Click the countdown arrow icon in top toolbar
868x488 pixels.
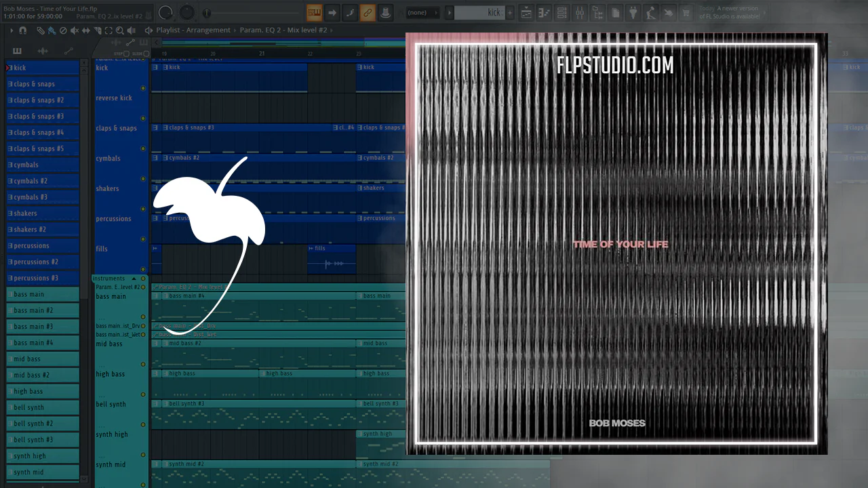[332, 12]
